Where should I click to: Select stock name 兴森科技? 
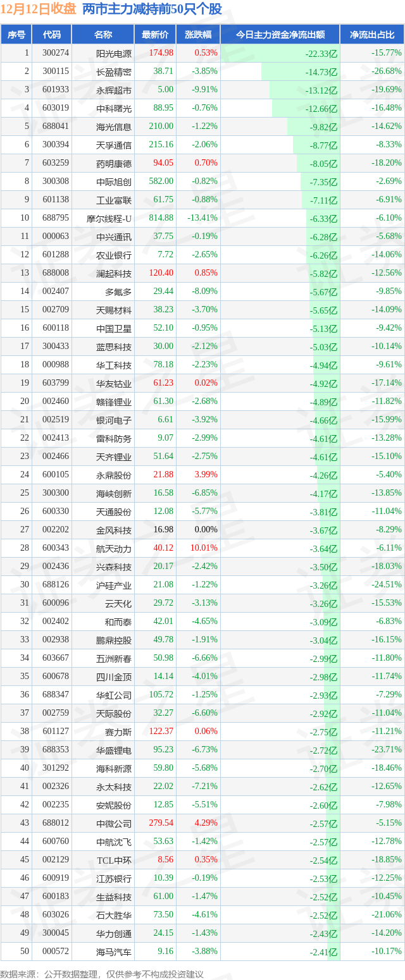coord(114,567)
